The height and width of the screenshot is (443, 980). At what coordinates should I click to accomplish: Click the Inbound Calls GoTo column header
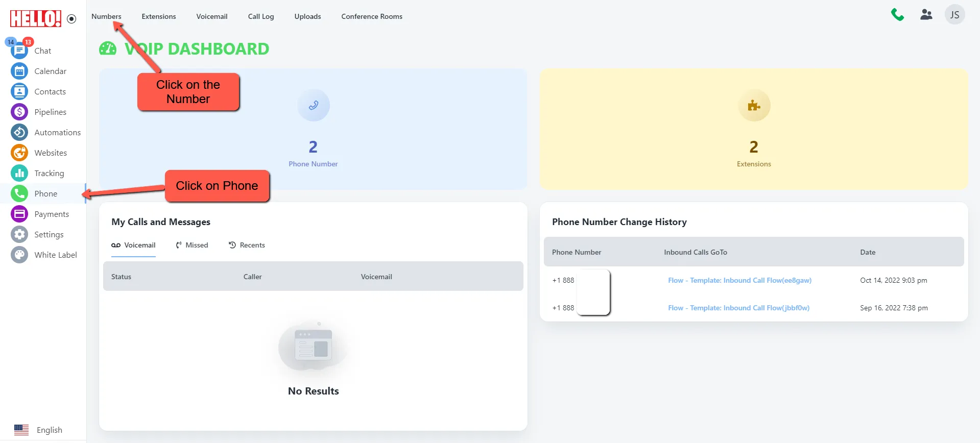tap(696, 252)
